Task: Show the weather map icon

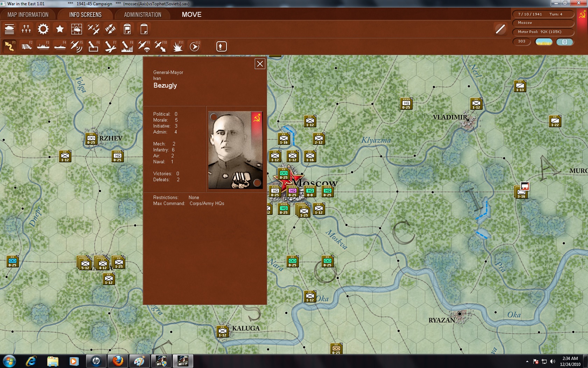Action: pyautogui.click(x=77, y=29)
